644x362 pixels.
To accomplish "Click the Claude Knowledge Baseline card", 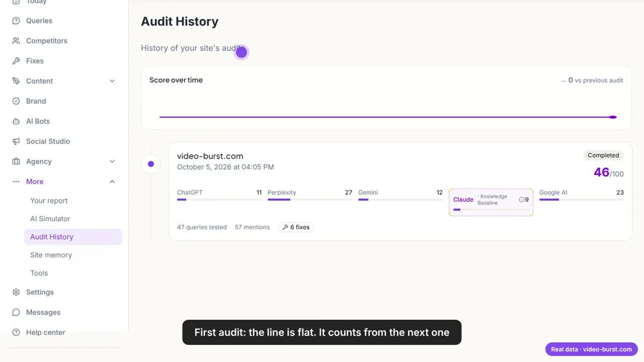I will (x=491, y=202).
